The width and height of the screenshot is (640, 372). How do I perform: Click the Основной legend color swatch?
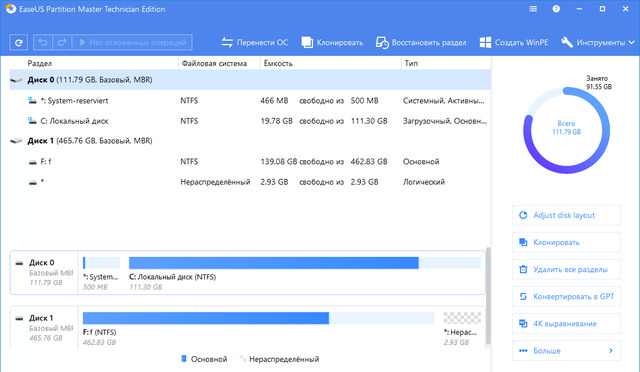pos(184,359)
